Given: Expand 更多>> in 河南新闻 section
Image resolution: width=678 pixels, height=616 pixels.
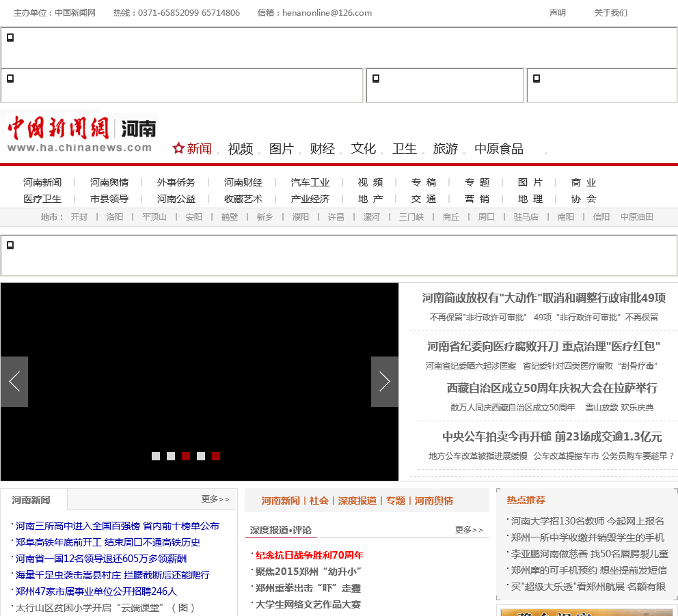Looking at the screenshot, I should coord(215,499).
